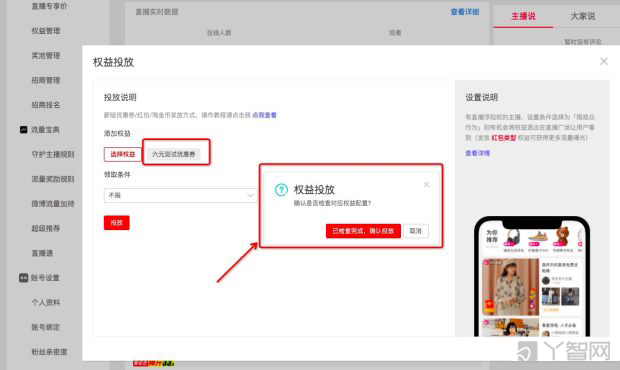Open 权益管理 in the left sidebar
The height and width of the screenshot is (370, 620).
46,31
